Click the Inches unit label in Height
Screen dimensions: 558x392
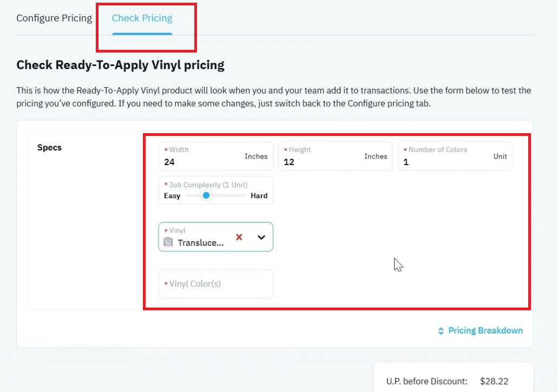click(x=376, y=156)
